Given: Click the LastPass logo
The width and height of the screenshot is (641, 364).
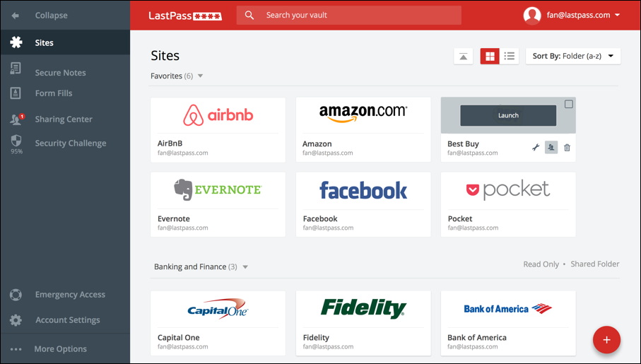Looking at the screenshot, I should pos(185,16).
